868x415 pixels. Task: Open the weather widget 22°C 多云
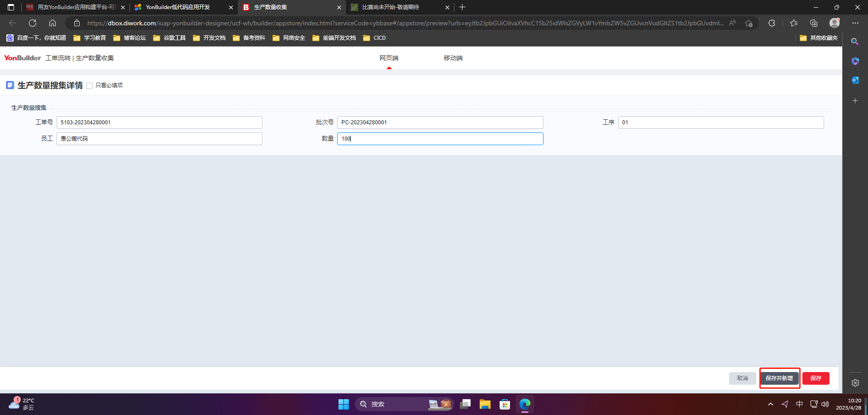point(21,404)
